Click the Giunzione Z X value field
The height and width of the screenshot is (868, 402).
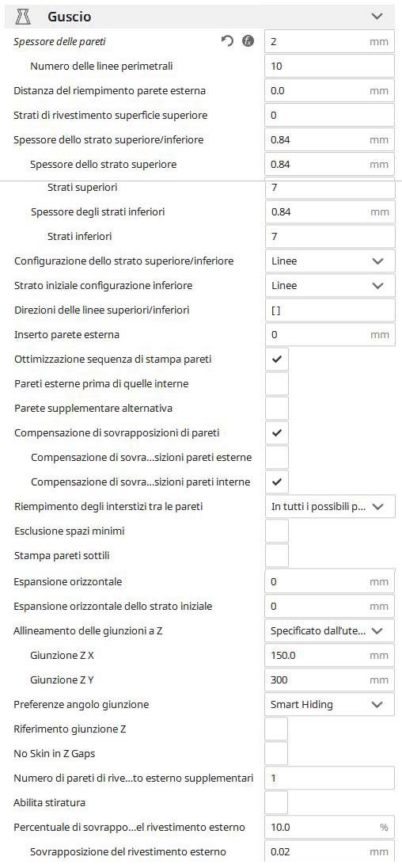[x=330, y=656]
